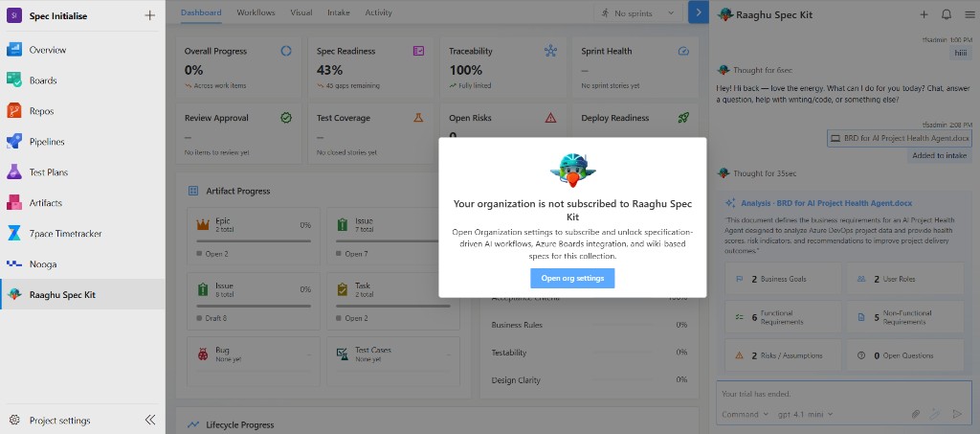
Task: Click the 'Thought for 6sec' line
Action: tap(763, 70)
